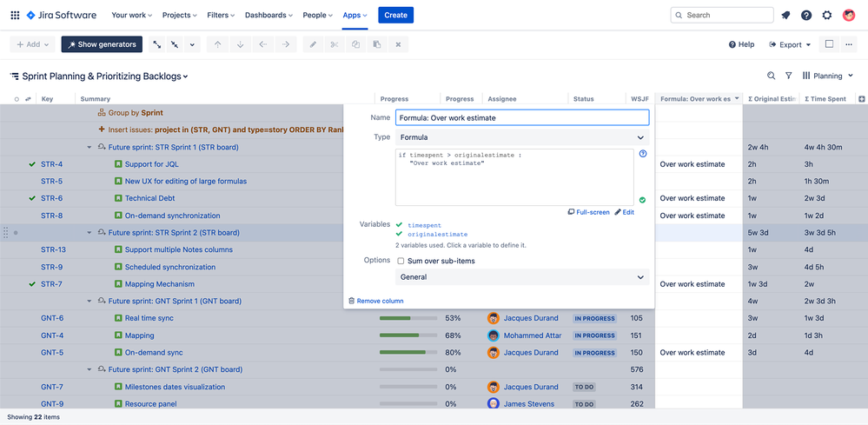The height and width of the screenshot is (425, 868).
Task: Open the Projects menu
Action: click(x=180, y=16)
